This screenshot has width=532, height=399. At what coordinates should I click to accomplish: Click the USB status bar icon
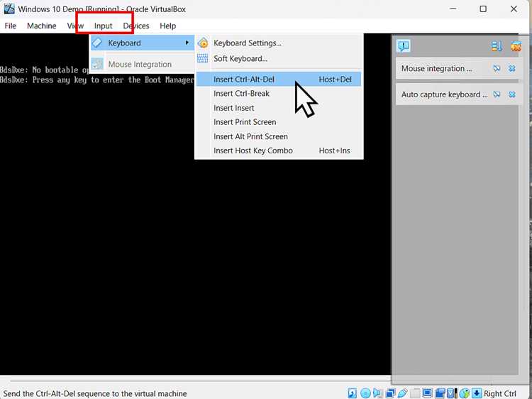(x=402, y=393)
